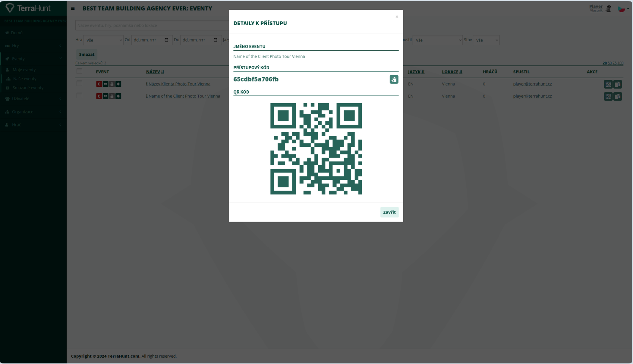Open Název Klienta Photo Tour Vienna link
The image size is (633, 364).
[179, 84]
